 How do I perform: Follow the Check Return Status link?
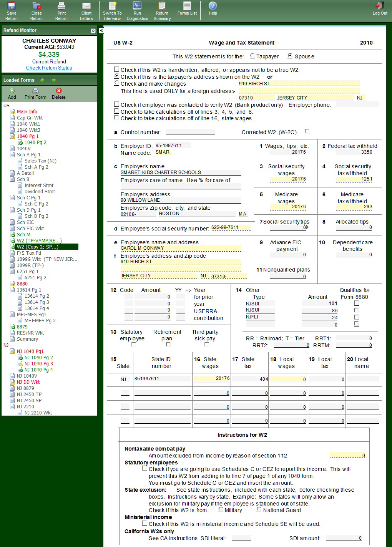49,68
